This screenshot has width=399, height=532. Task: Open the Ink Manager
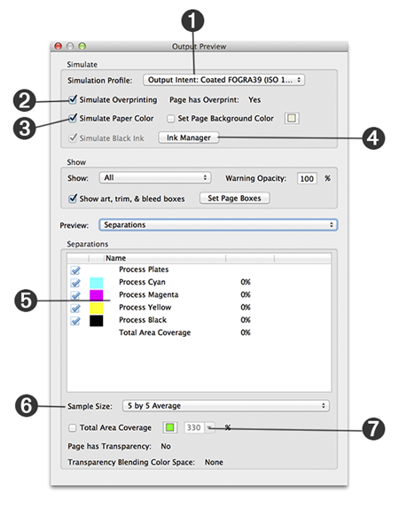(x=189, y=137)
